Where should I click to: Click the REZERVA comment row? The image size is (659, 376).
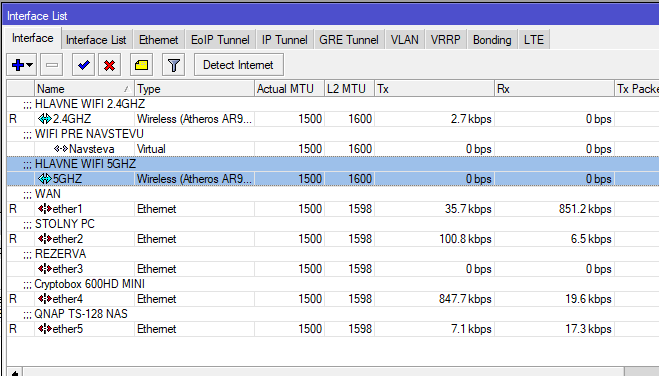pyautogui.click(x=333, y=254)
